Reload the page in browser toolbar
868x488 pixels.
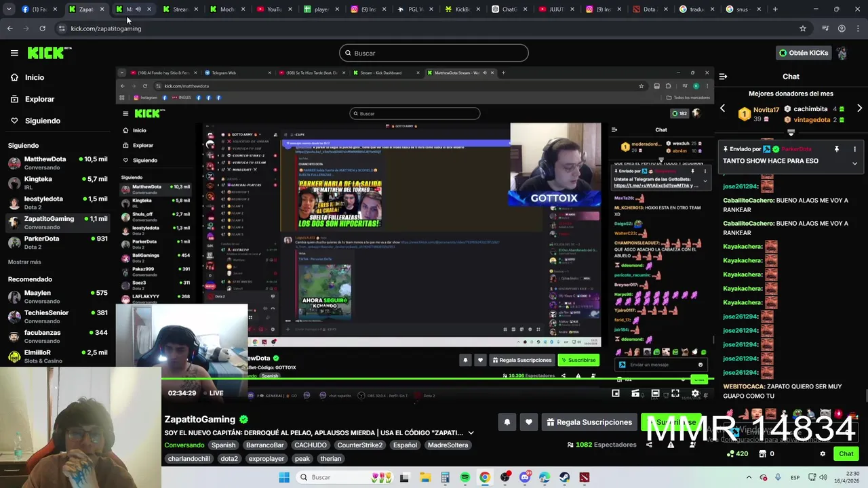click(x=42, y=28)
